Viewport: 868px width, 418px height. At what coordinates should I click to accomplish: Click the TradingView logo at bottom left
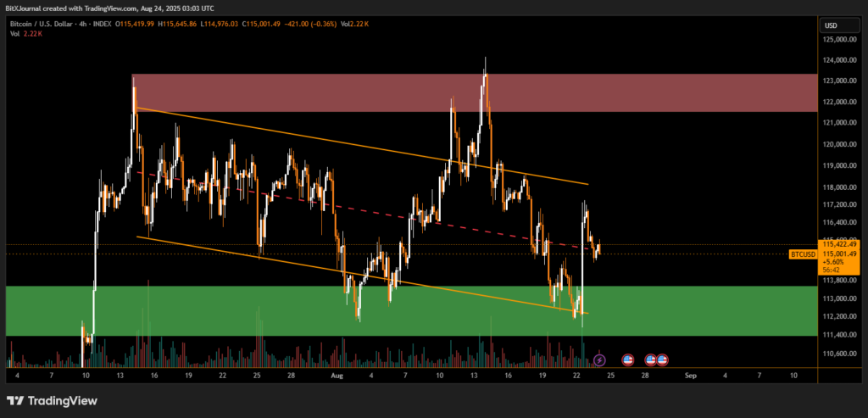(52, 401)
